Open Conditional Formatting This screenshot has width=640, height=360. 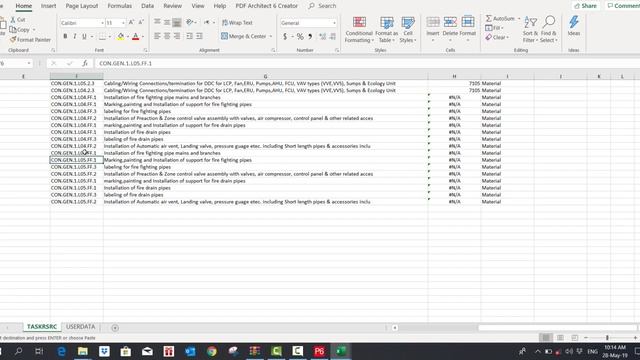[359, 30]
